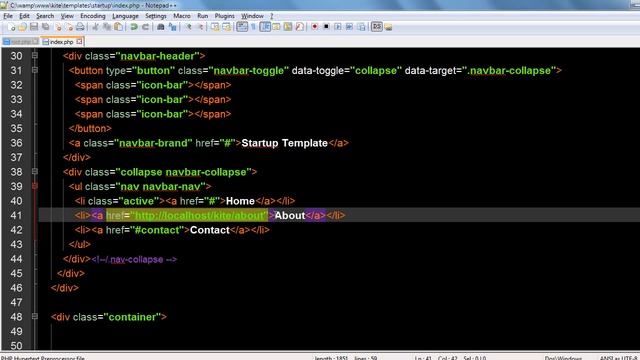Click the Save recorded macro icon

click(361, 27)
